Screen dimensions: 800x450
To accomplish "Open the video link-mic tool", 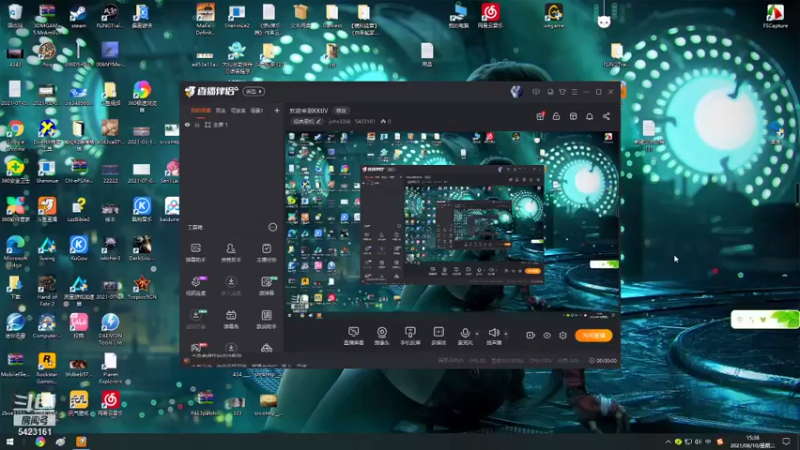I will (196, 286).
